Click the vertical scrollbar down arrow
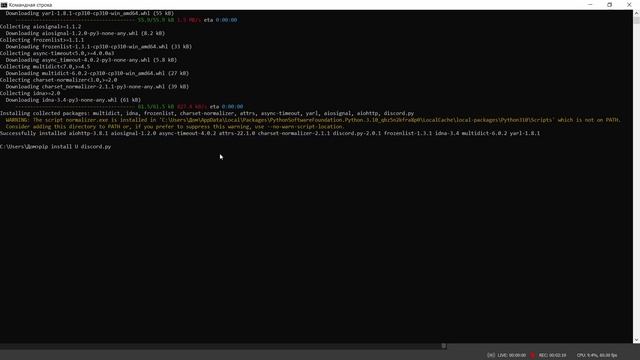640x360 pixels. tap(636, 340)
